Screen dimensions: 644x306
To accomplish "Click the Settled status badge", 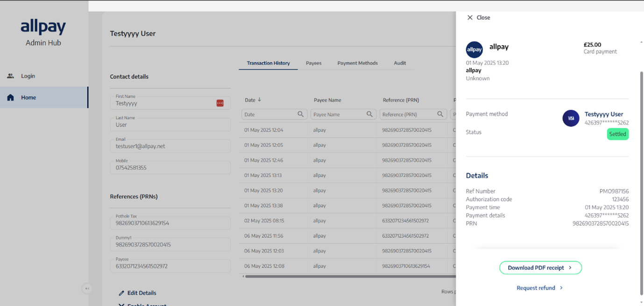I will point(617,134).
